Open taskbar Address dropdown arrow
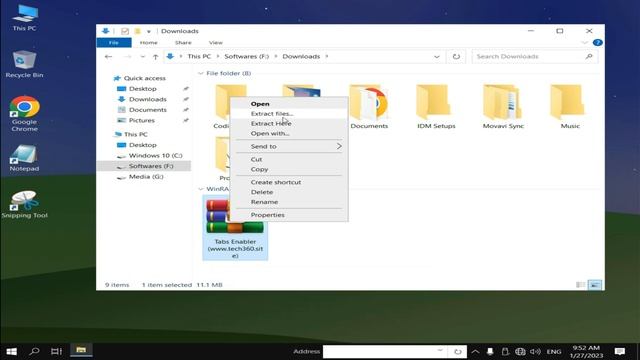This screenshot has height=360, width=640. [440, 351]
